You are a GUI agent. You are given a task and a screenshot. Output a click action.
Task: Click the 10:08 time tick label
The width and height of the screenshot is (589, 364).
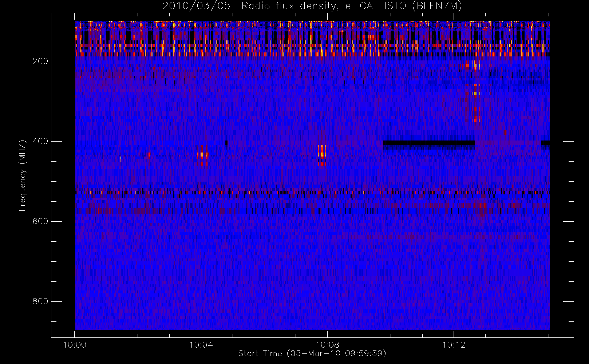(327, 345)
